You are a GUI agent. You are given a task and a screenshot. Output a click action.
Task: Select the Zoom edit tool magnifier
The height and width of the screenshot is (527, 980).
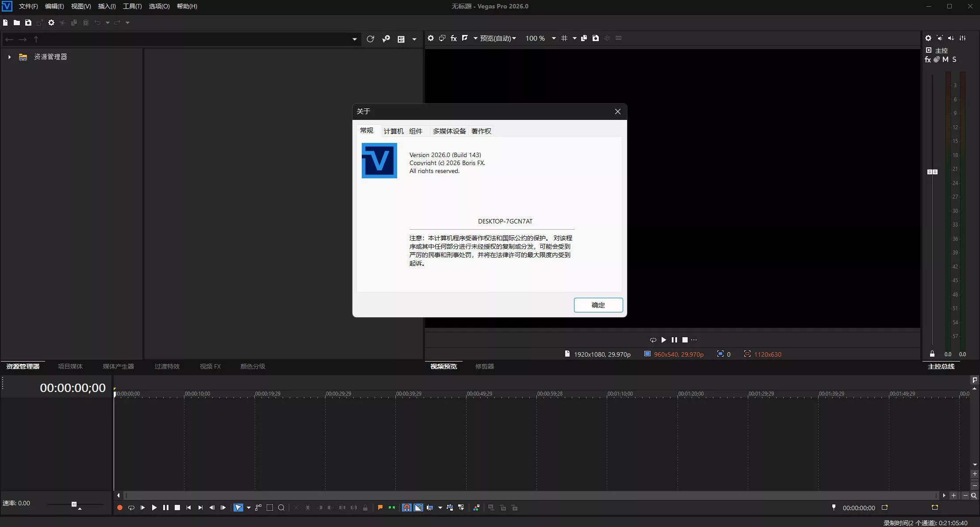[x=281, y=508]
